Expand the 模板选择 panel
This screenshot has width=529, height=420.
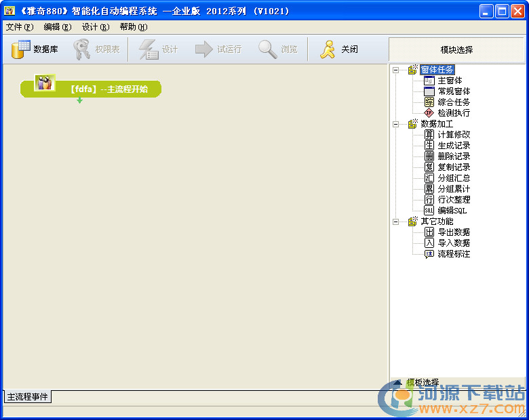pyautogui.click(x=397, y=382)
